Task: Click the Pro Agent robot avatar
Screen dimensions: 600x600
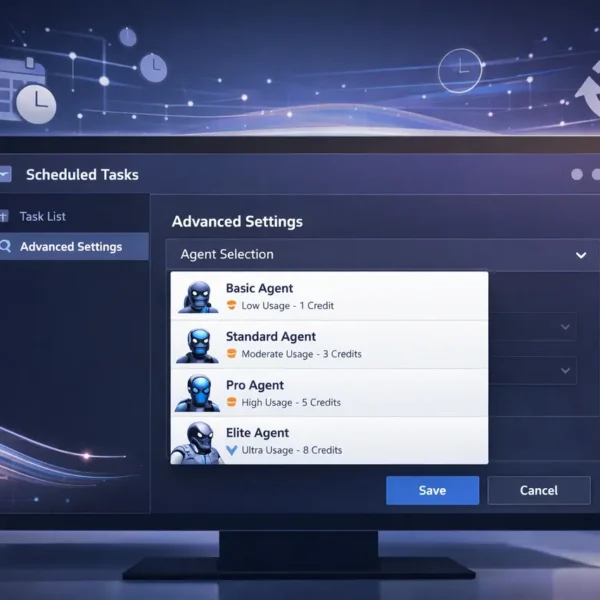Action: [197, 393]
